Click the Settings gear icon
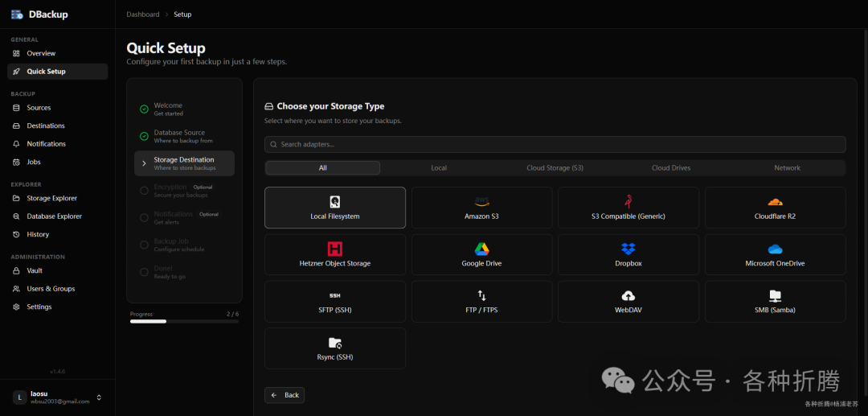The width and height of the screenshot is (868, 416). [x=16, y=307]
